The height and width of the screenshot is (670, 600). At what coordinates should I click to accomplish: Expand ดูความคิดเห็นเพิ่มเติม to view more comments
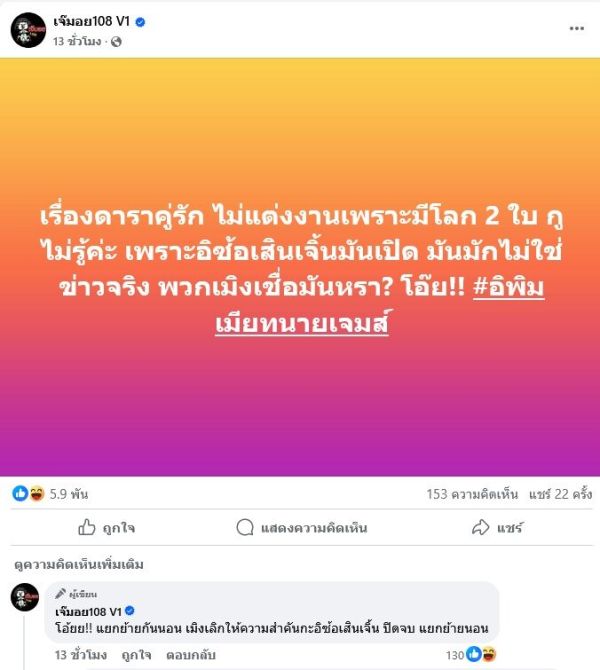(x=79, y=564)
